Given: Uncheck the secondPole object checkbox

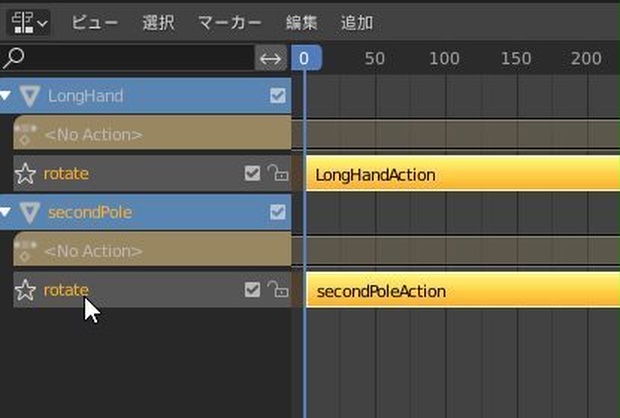Looking at the screenshot, I should coord(278,212).
